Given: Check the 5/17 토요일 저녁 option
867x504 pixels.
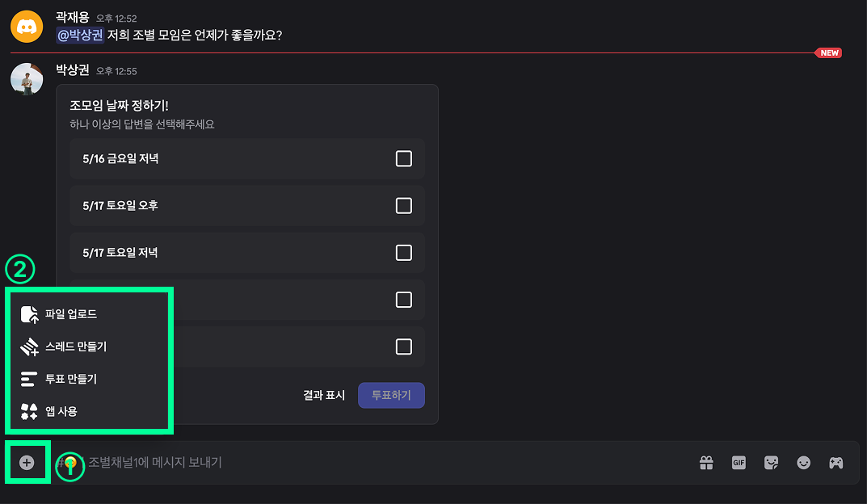Looking at the screenshot, I should [404, 253].
